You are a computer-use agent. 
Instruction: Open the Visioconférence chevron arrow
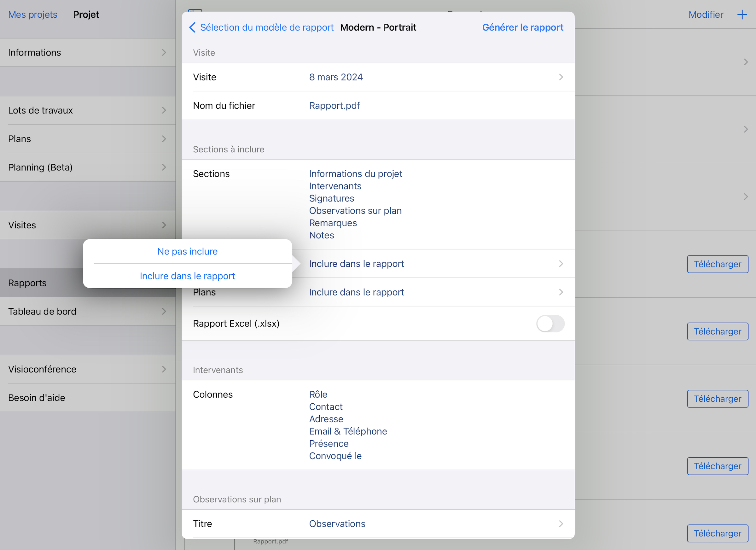pyautogui.click(x=164, y=369)
